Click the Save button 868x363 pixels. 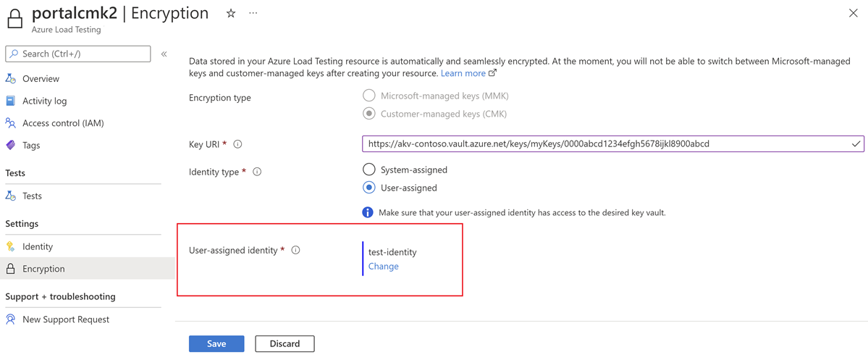[x=216, y=343]
